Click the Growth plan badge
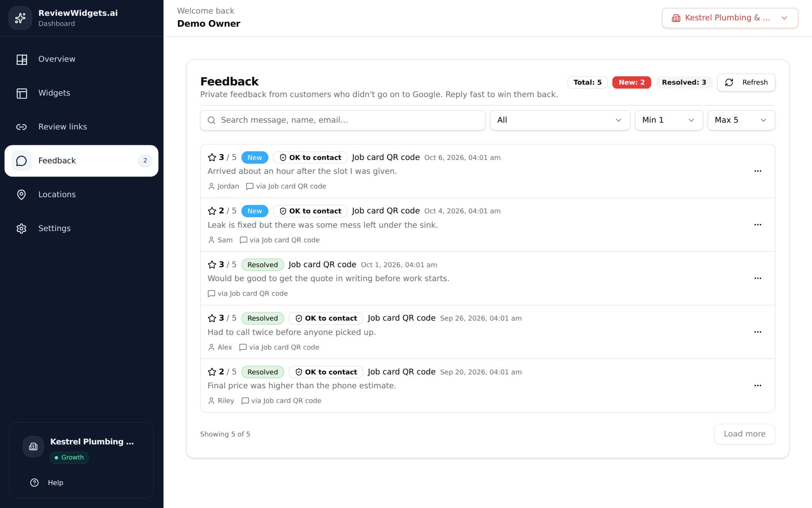 69,458
